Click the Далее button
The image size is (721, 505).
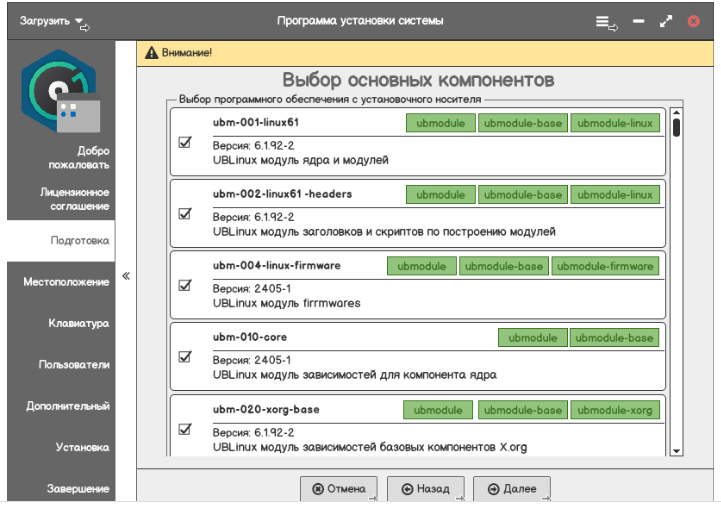coord(512,488)
